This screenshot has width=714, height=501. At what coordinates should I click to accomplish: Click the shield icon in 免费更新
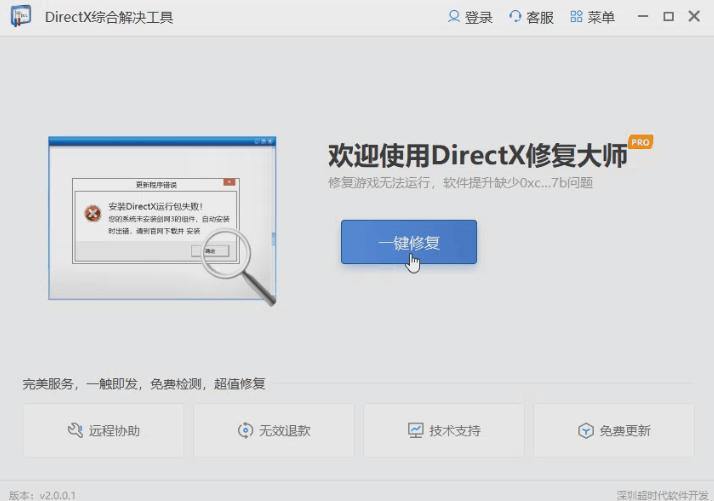tap(586, 431)
